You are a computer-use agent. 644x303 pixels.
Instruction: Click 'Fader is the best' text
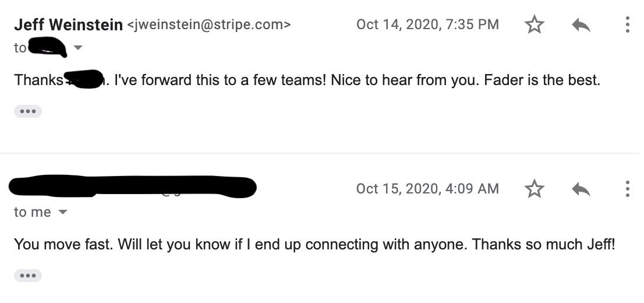542,80
